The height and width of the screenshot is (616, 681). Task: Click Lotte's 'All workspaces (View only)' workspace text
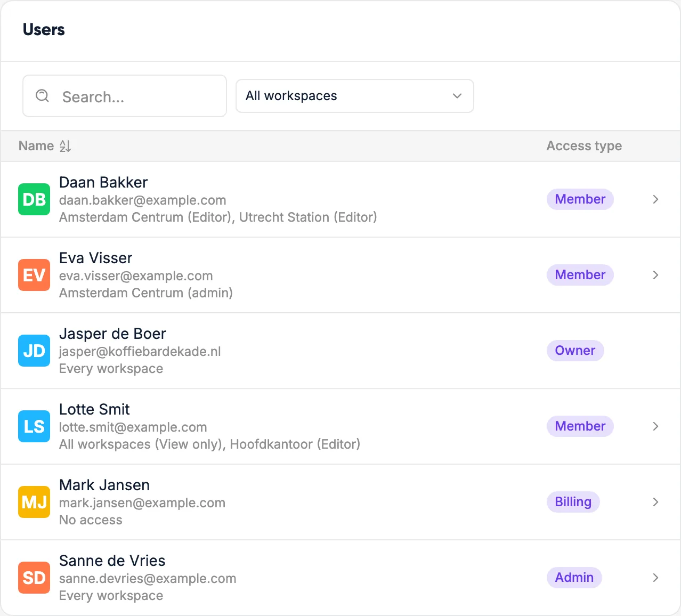(x=209, y=444)
